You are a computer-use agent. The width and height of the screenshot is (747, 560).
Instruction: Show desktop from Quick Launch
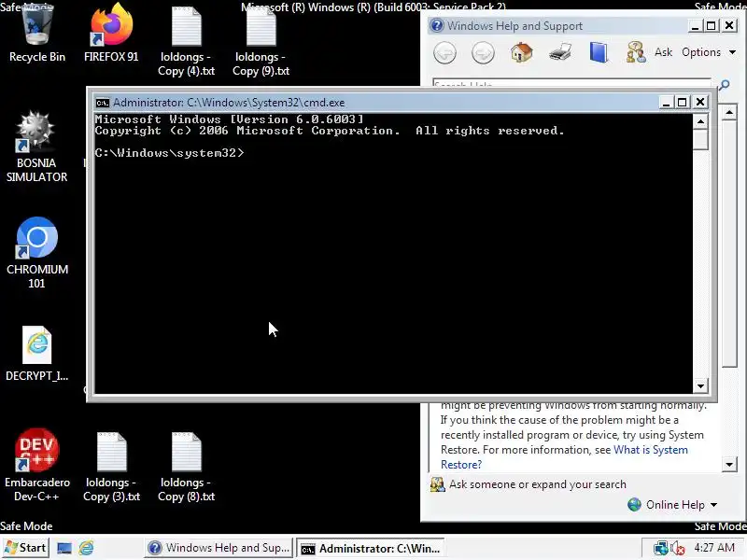[x=64, y=548]
